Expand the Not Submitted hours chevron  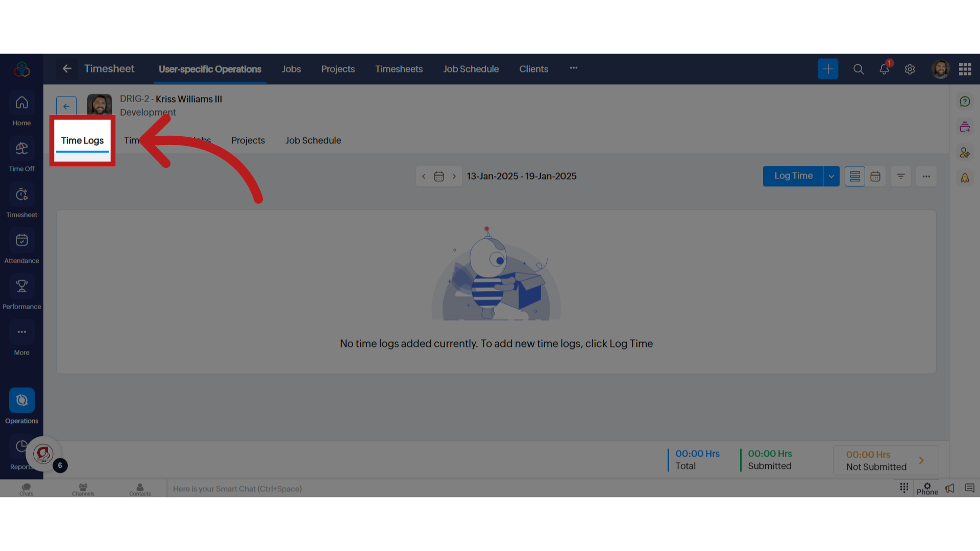click(x=922, y=460)
